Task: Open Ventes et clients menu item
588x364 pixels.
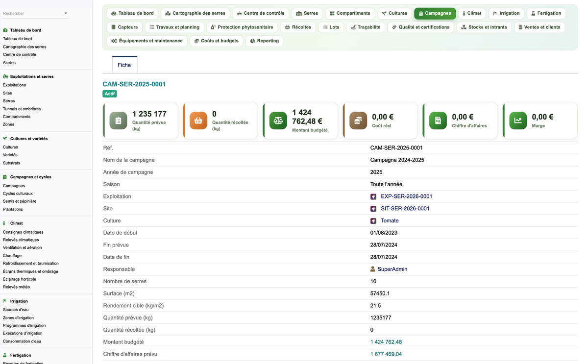Action: (539, 27)
